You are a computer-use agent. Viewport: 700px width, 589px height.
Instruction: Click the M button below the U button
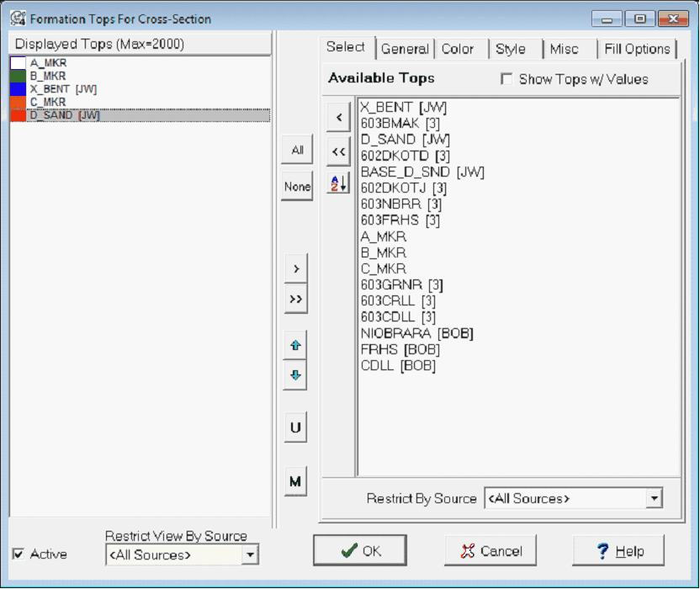(x=295, y=481)
